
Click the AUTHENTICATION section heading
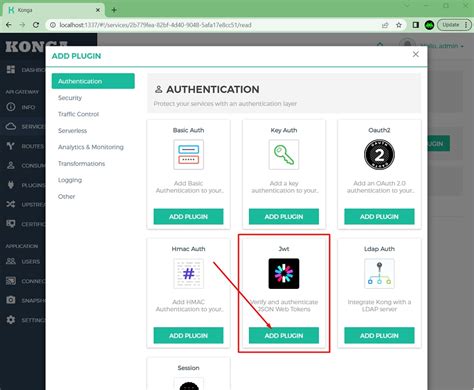pos(213,89)
